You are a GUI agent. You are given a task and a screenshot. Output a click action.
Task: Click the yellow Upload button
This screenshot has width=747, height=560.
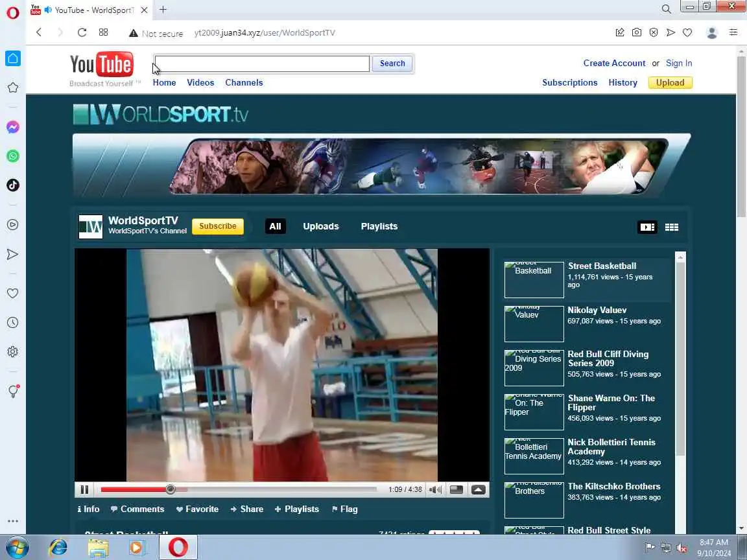point(670,82)
